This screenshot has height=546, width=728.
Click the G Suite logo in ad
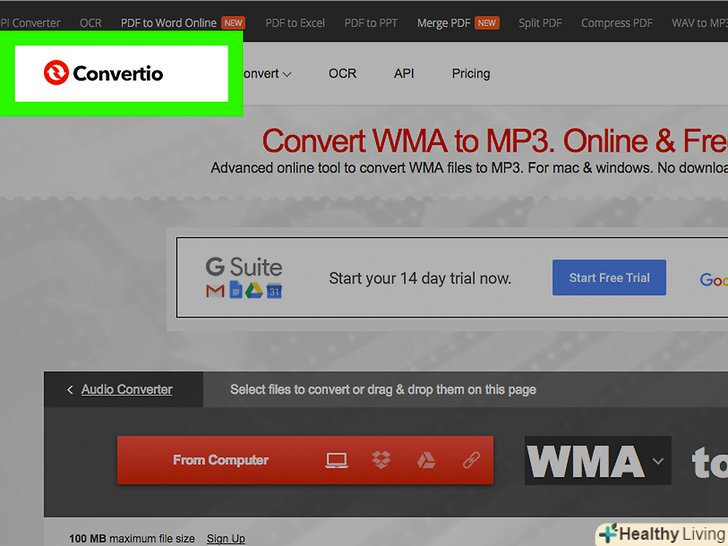point(244,267)
